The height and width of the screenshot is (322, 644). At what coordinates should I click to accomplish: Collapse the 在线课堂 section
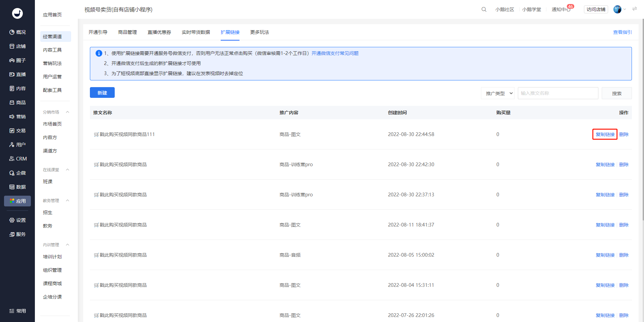(67, 170)
